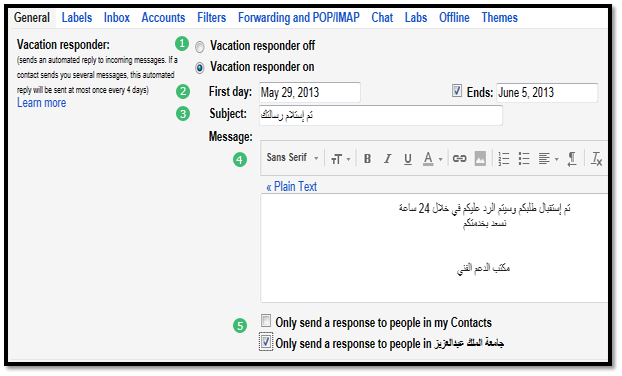Toggle the Ends date checkbox
622x376 pixels.
pyautogui.click(x=457, y=91)
